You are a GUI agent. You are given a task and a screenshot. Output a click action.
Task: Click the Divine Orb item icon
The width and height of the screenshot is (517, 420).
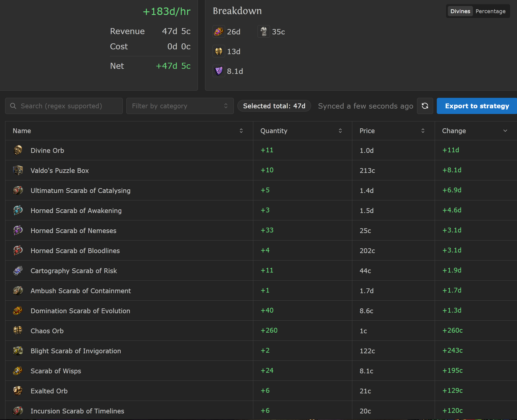18,150
